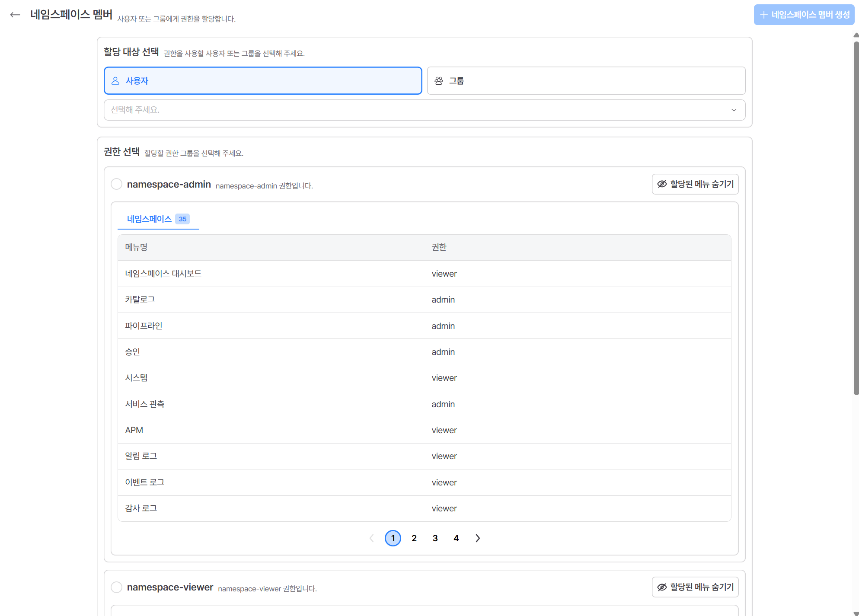This screenshot has height=616, width=859.
Task: Click the 네임스페이스 멤버 생성 button
Action: tap(804, 15)
